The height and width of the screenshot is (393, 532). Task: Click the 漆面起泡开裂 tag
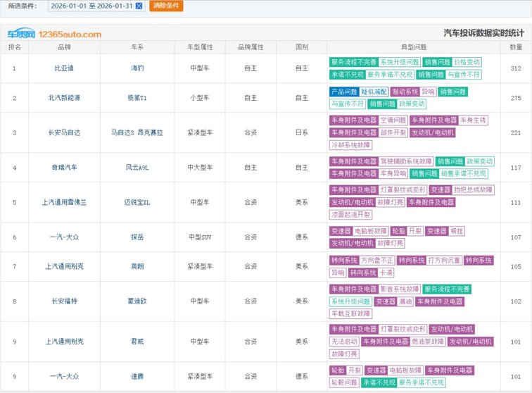coord(350,214)
